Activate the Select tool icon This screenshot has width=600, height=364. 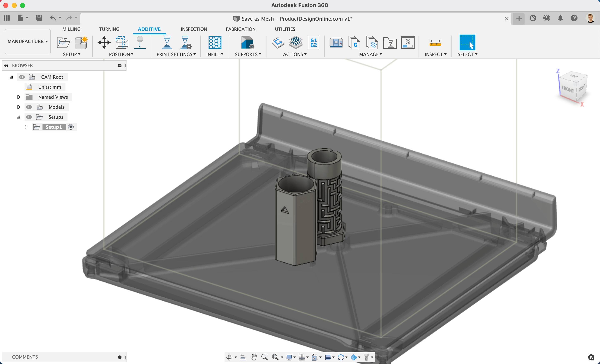click(x=467, y=42)
